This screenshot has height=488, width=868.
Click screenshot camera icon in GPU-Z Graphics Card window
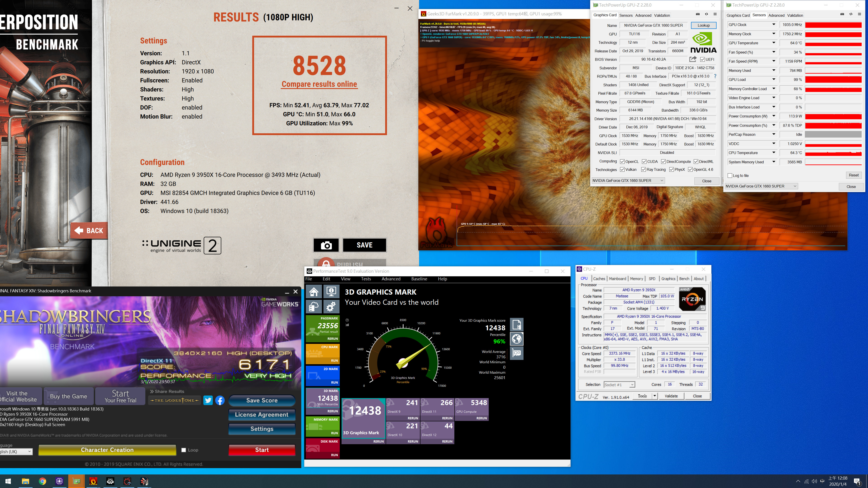(698, 14)
